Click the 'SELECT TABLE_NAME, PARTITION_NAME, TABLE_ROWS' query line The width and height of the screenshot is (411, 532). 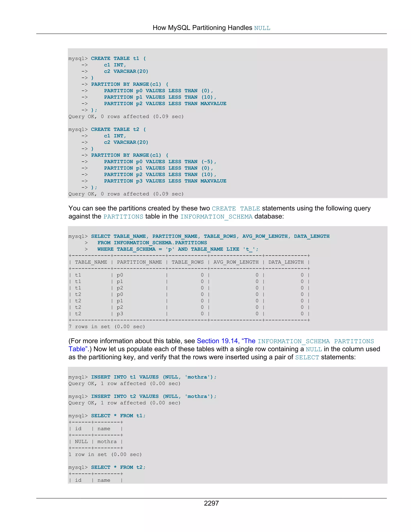tap(210, 236)
